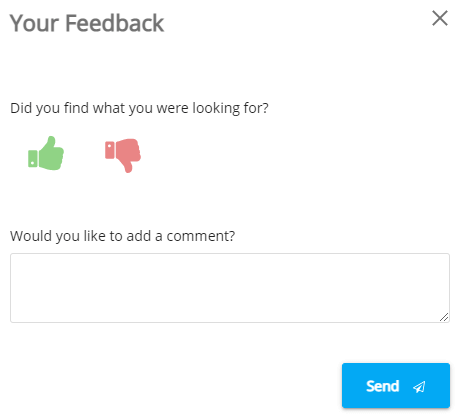This screenshot has height=417, width=456.
Task: Click the Your Feedback heading
Action: pos(87,23)
